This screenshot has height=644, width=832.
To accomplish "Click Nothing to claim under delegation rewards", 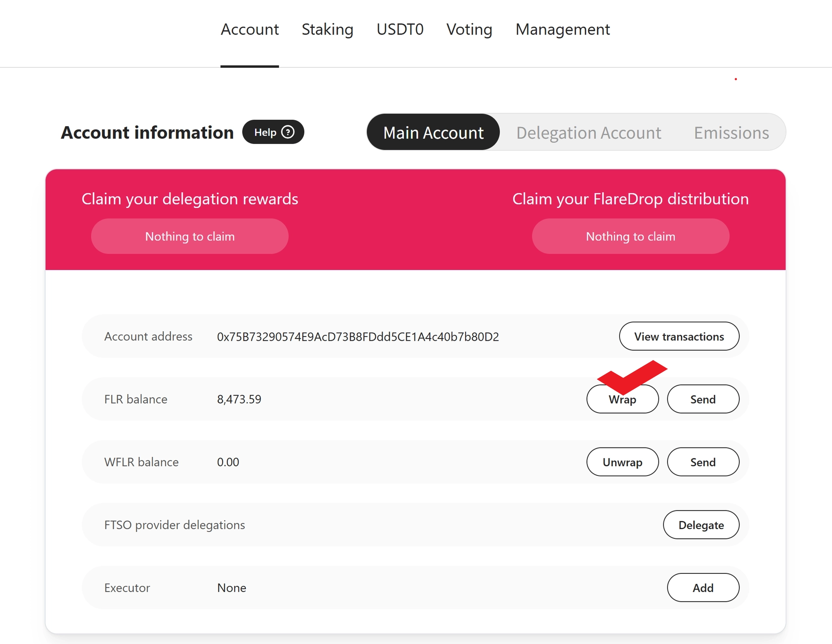I will 190,236.
